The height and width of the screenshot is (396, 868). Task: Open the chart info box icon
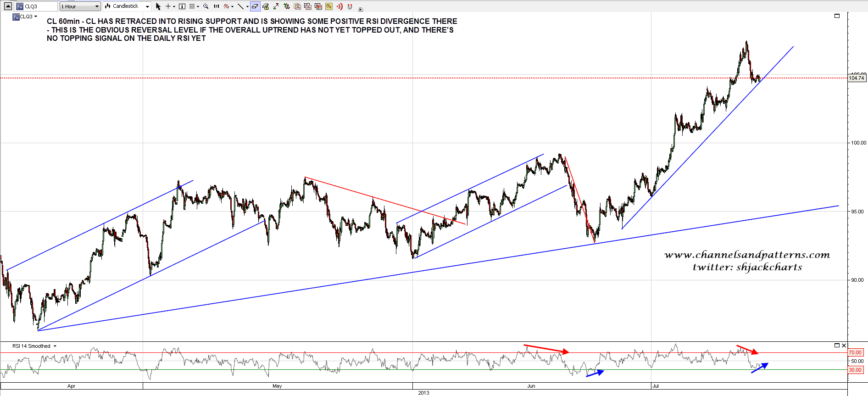[x=182, y=6]
